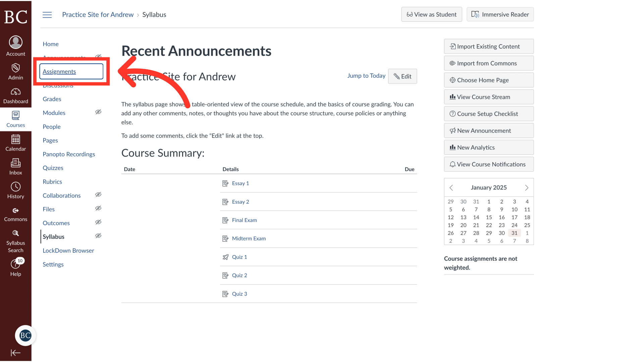Viewport: 644px width, 362px height.
Task: Collapse the course navigation with the hamburger menu
Action: coord(47,14)
